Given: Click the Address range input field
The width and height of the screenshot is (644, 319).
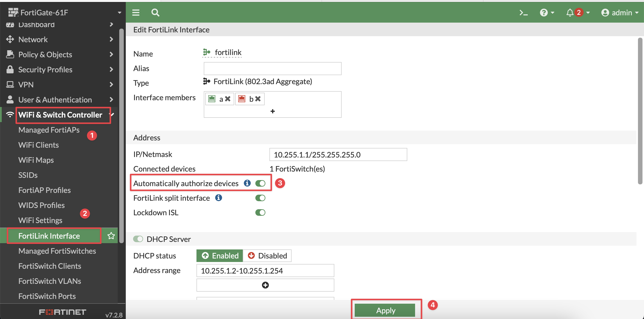Looking at the screenshot, I should click(265, 271).
